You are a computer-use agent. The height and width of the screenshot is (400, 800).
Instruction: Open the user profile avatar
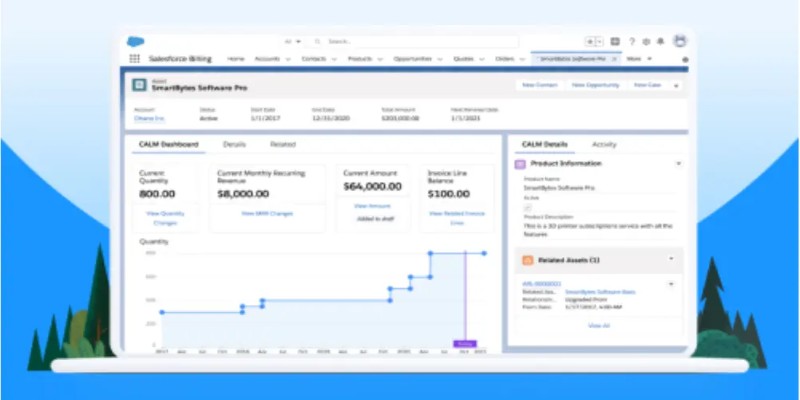[680, 41]
